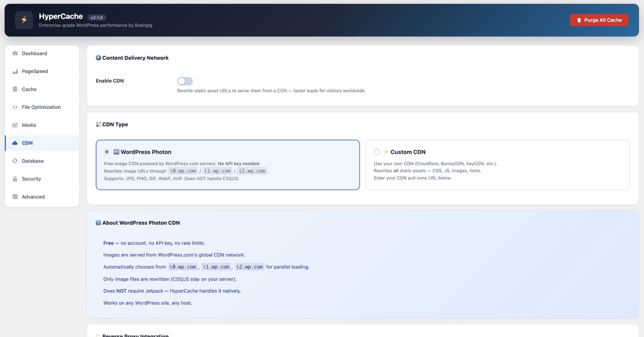Click the WordPress Photon option card
Viewport: 644px width, 337px height.
click(228, 165)
